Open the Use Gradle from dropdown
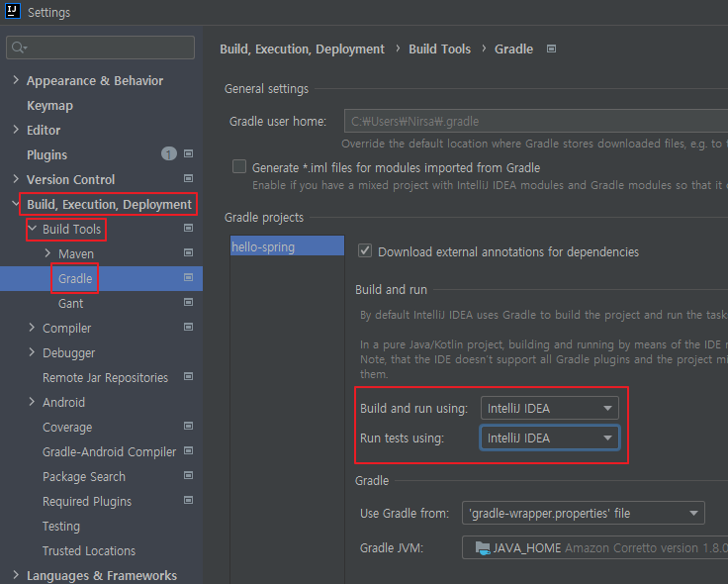 coord(584,513)
